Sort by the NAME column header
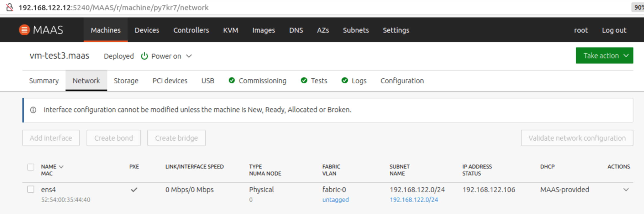Viewport: 644px width, 214px height. [49, 167]
